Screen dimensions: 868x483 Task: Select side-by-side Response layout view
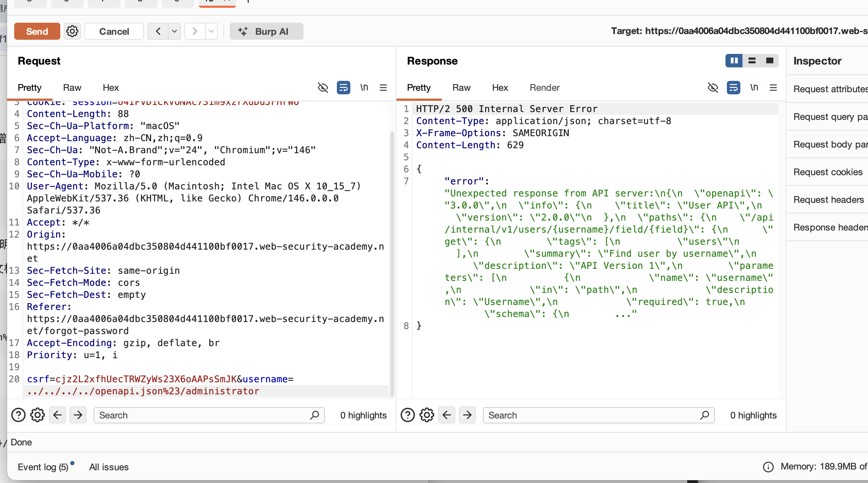click(x=734, y=61)
